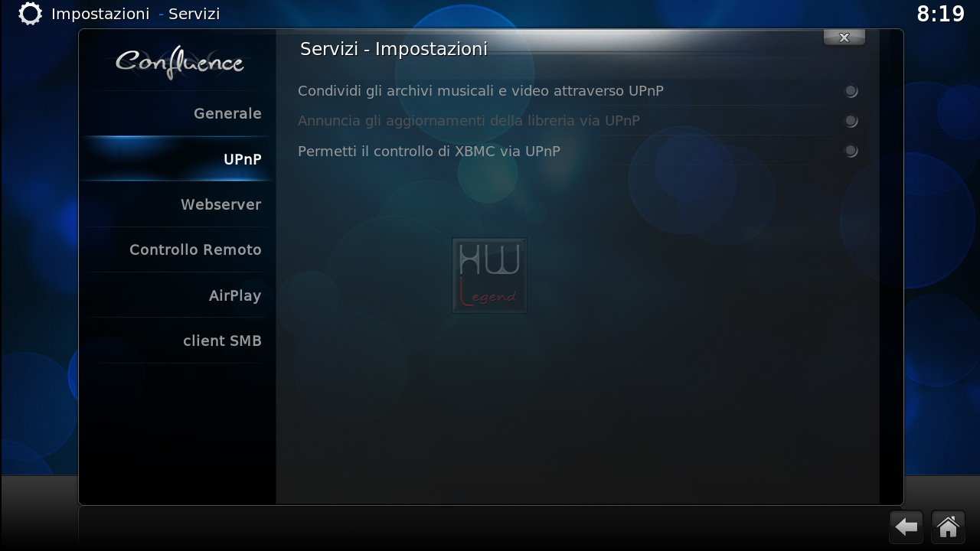Go back using the left arrow icon
This screenshot has height=551, width=980.
[x=906, y=527]
